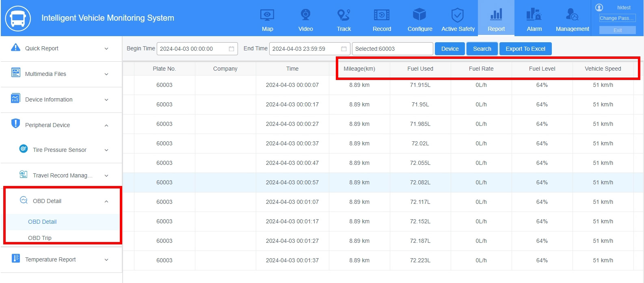Click the Fuel Used column header
This screenshot has width=644, height=283.
(420, 69)
